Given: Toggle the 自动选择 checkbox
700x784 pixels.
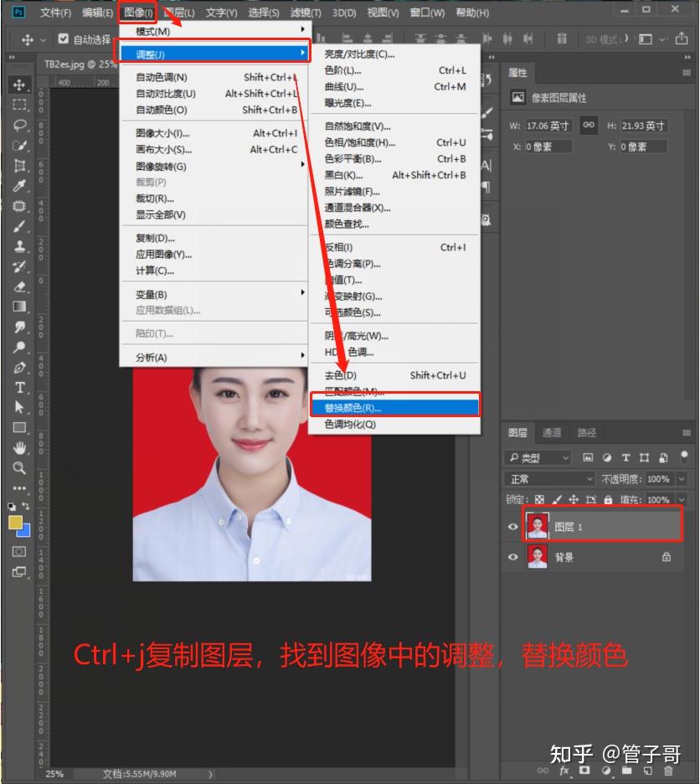Looking at the screenshot, I should point(63,39).
